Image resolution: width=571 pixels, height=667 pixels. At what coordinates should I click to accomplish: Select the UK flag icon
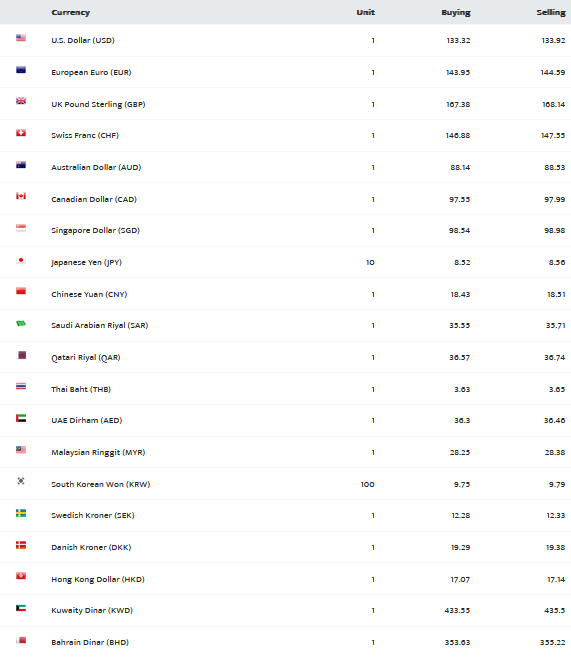(21, 101)
